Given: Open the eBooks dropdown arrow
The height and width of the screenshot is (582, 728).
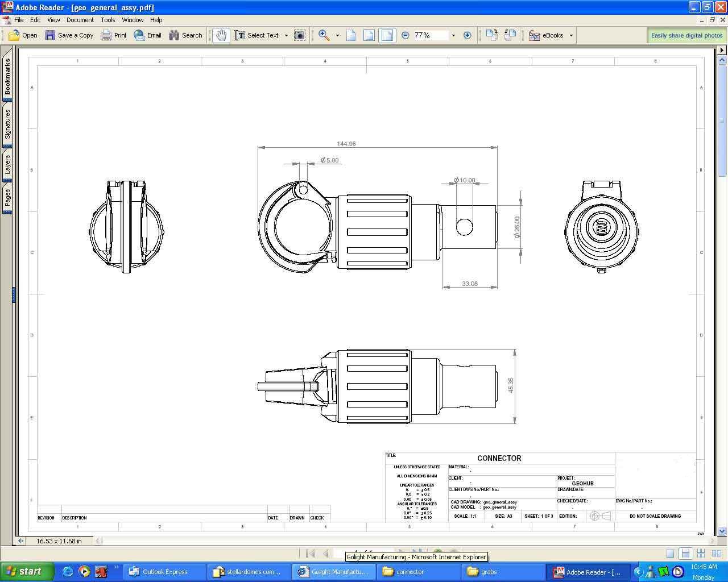Looking at the screenshot, I should click(x=571, y=35).
